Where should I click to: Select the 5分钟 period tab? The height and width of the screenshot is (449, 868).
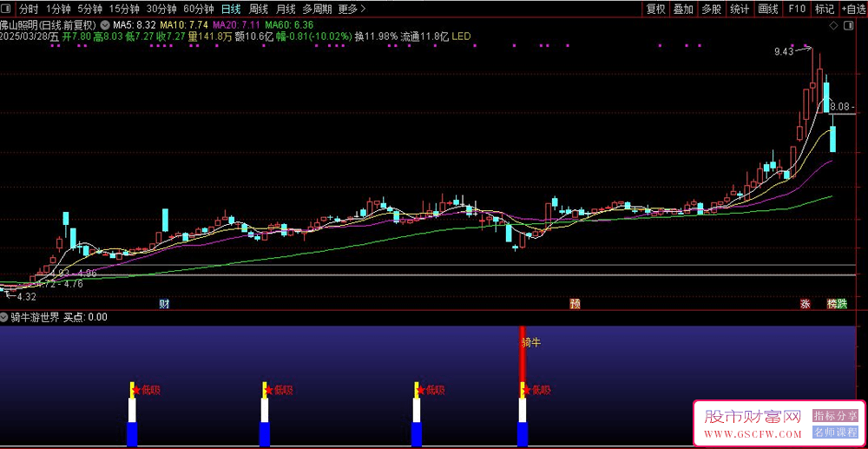coord(89,9)
